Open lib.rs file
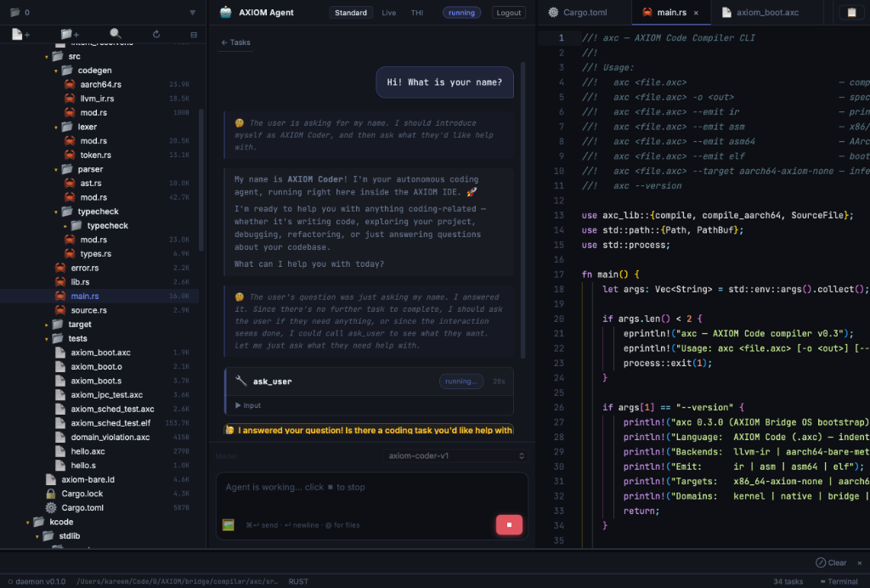 tap(80, 282)
